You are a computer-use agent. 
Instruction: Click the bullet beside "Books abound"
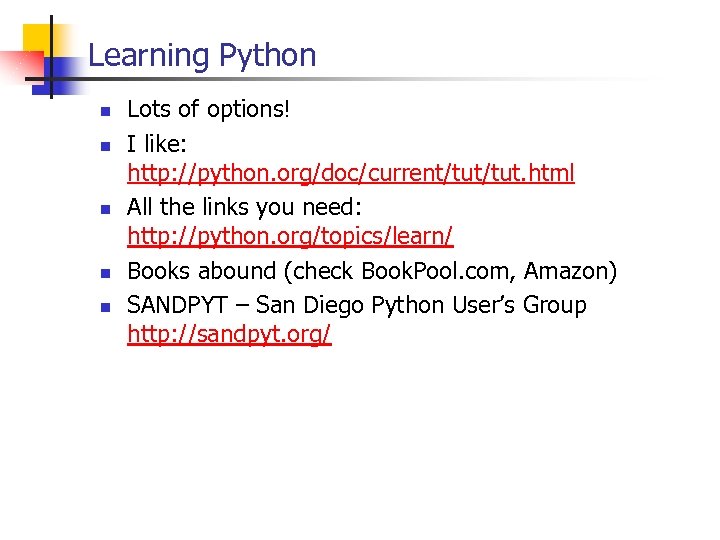pos(102,273)
